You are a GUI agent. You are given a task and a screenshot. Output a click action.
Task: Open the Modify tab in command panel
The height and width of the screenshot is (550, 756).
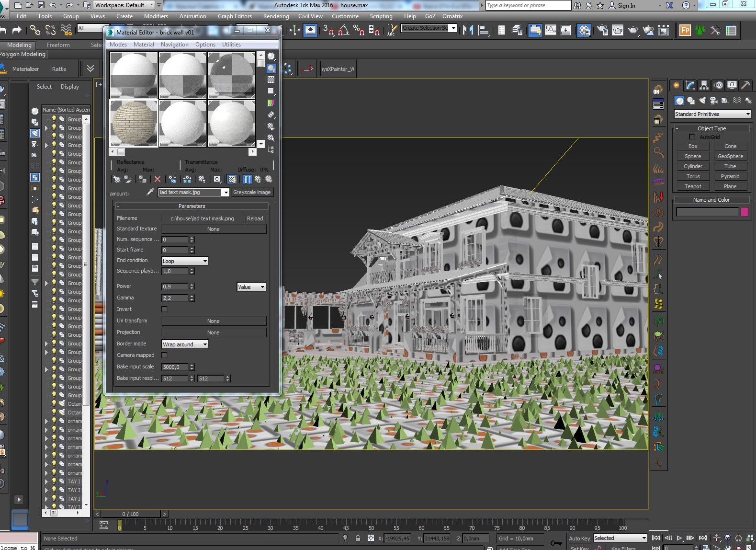coord(690,85)
